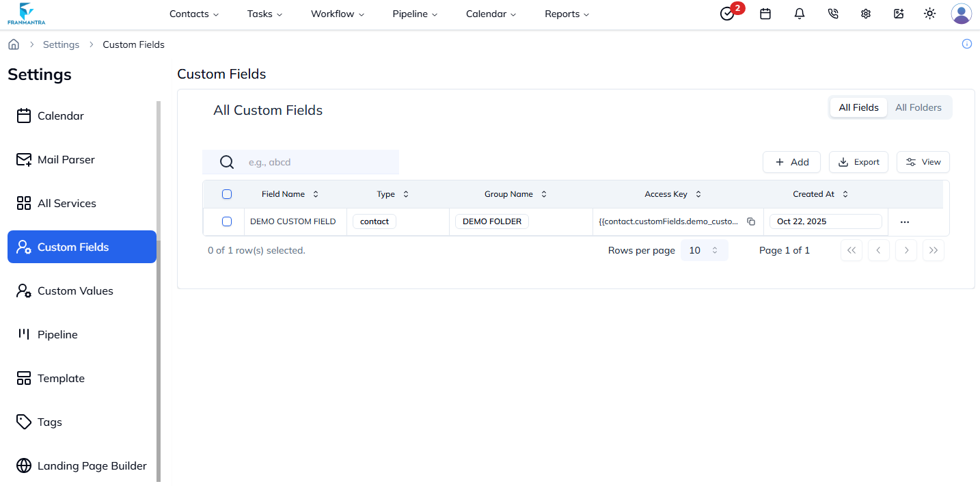
Task: Check notifications via the bell icon
Action: tap(799, 14)
